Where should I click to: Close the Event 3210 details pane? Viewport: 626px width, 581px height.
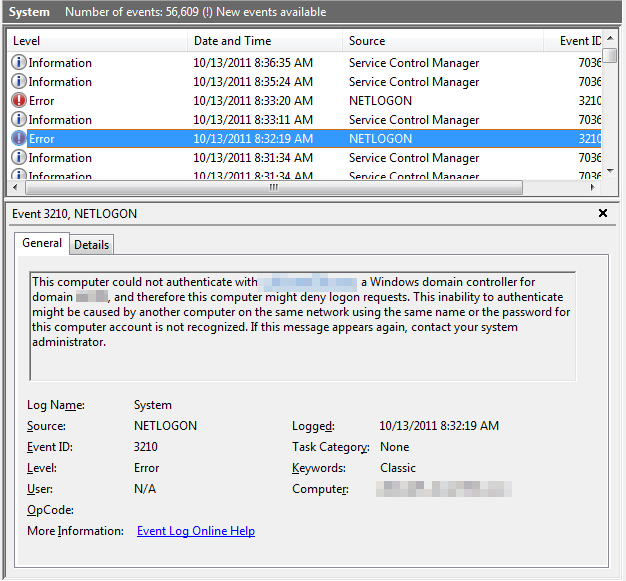point(603,213)
